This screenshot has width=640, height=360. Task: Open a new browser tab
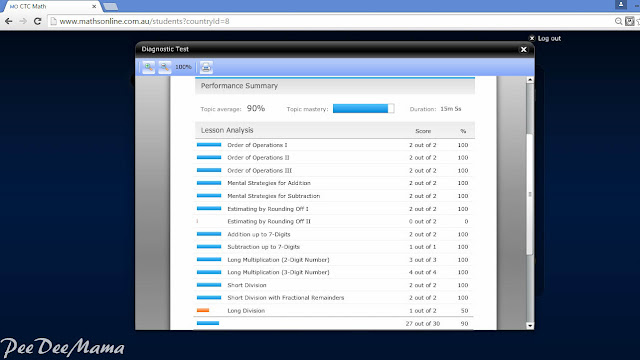[110, 7]
